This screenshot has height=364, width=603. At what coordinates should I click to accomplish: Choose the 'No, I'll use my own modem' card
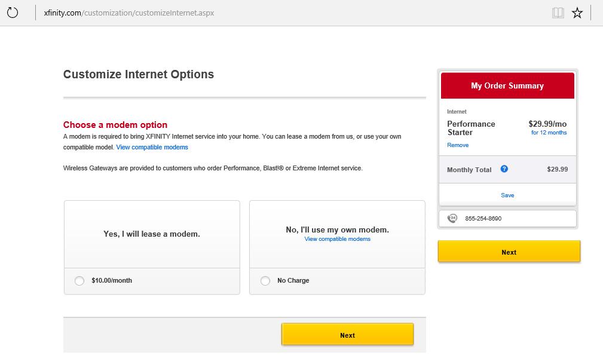337,234
